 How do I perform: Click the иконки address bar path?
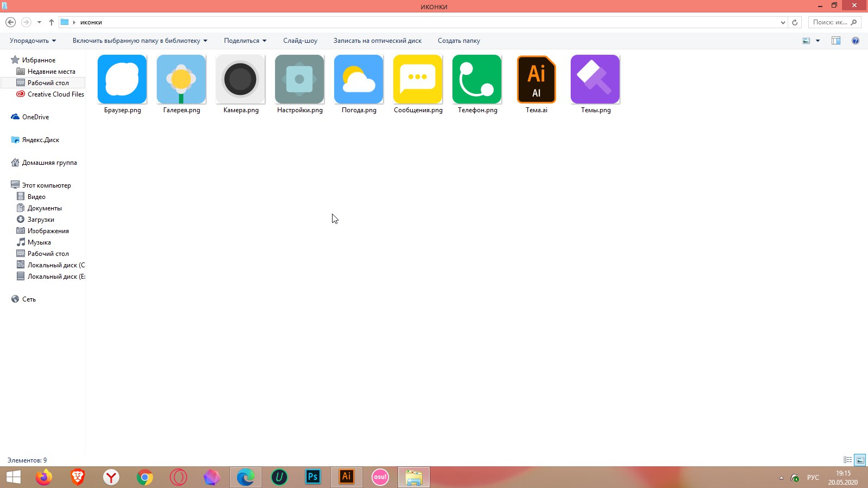(x=91, y=22)
